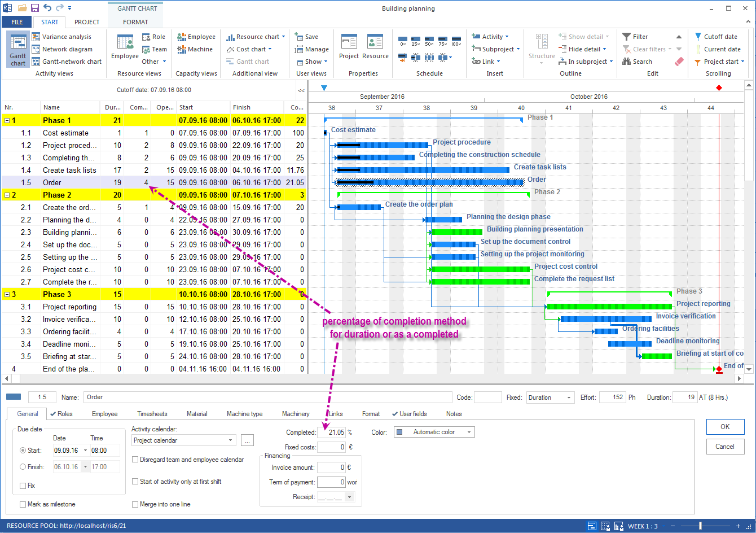Set schedule progress to 100%
Viewport: 756px width, 533px height.
pyautogui.click(x=456, y=40)
